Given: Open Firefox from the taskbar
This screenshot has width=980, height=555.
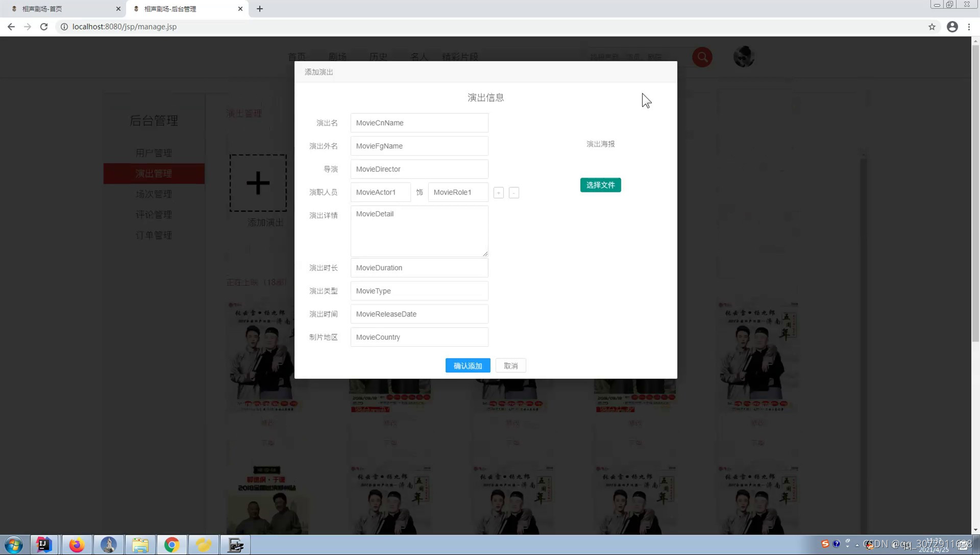Looking at the screenshot, I should click(77, 545).
